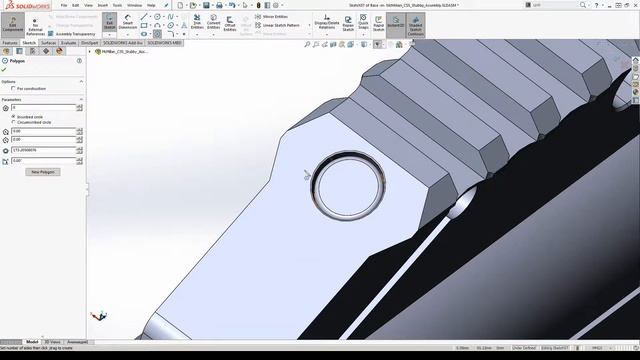The width and height of the screenshot is (640, 360).
Task: Click Mirror Entities in ribbon
Action: 271,17
